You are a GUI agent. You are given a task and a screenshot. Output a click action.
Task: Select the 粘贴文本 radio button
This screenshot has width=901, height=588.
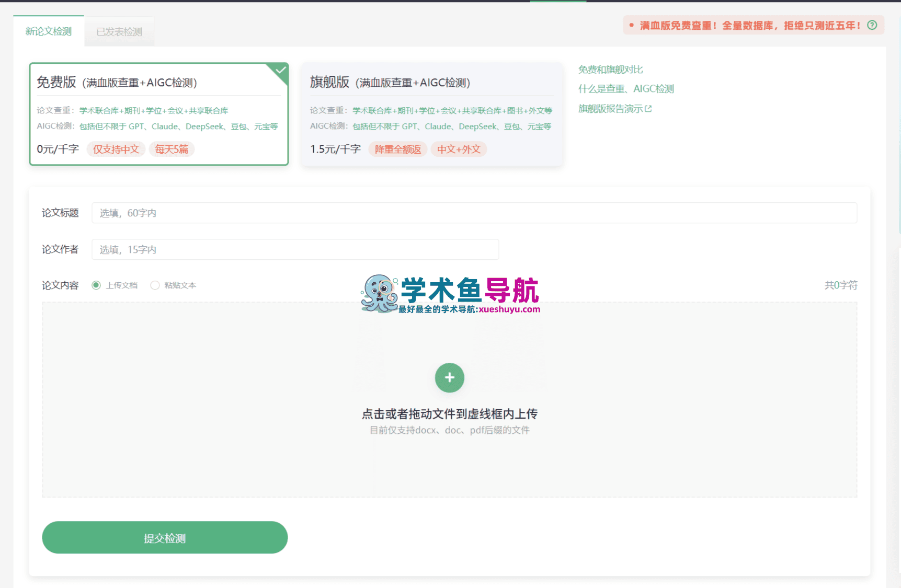pos(155,285)
